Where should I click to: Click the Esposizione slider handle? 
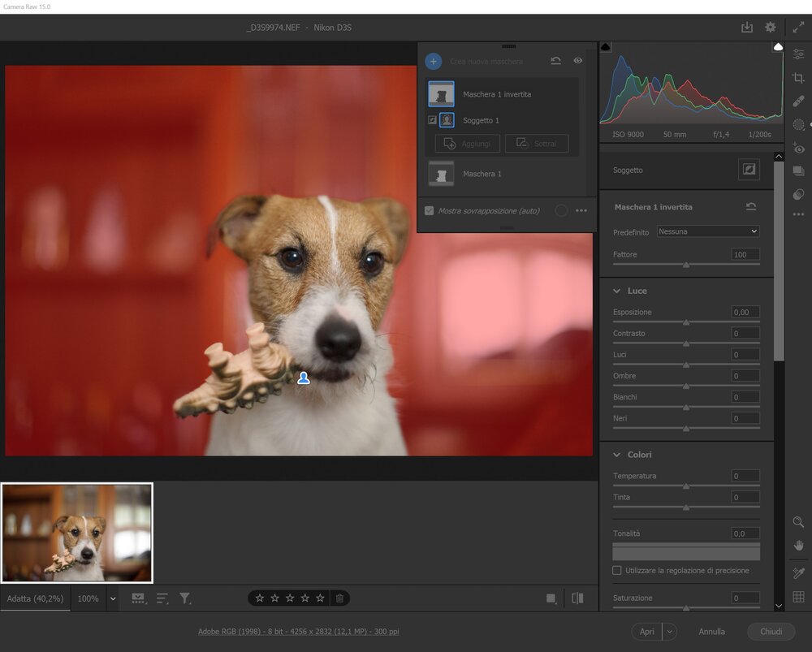coord(686,322)
